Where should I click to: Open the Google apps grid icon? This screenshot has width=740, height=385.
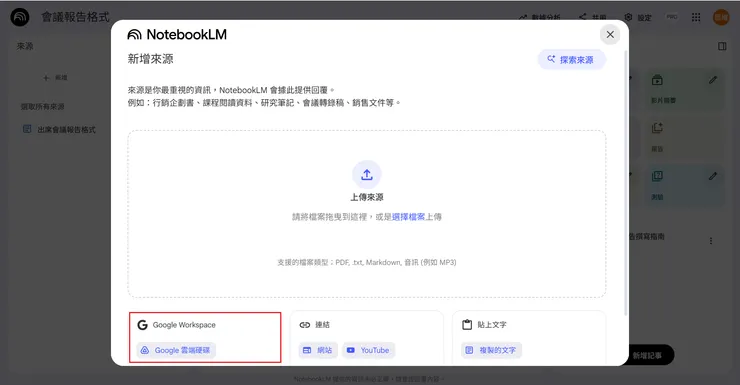pyautogui.click(x=696, y=17)
